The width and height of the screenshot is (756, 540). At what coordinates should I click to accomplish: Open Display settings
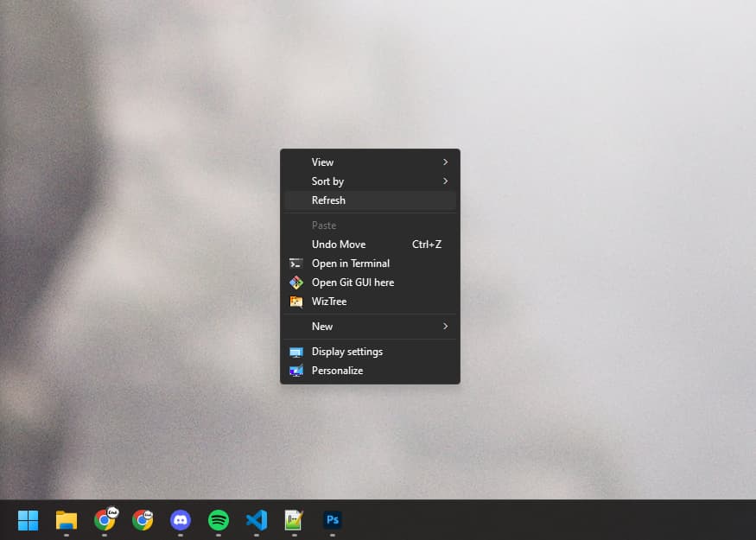click(347, 351)
